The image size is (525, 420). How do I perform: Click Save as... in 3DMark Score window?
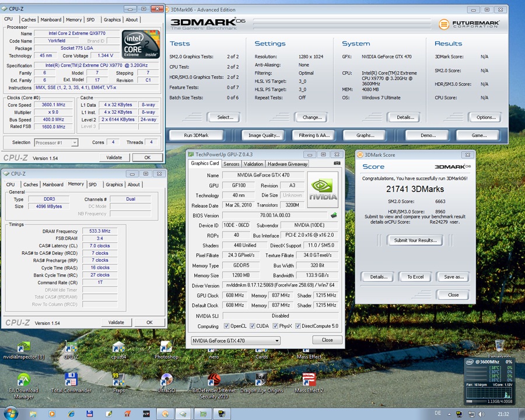[x=454, y=277]
